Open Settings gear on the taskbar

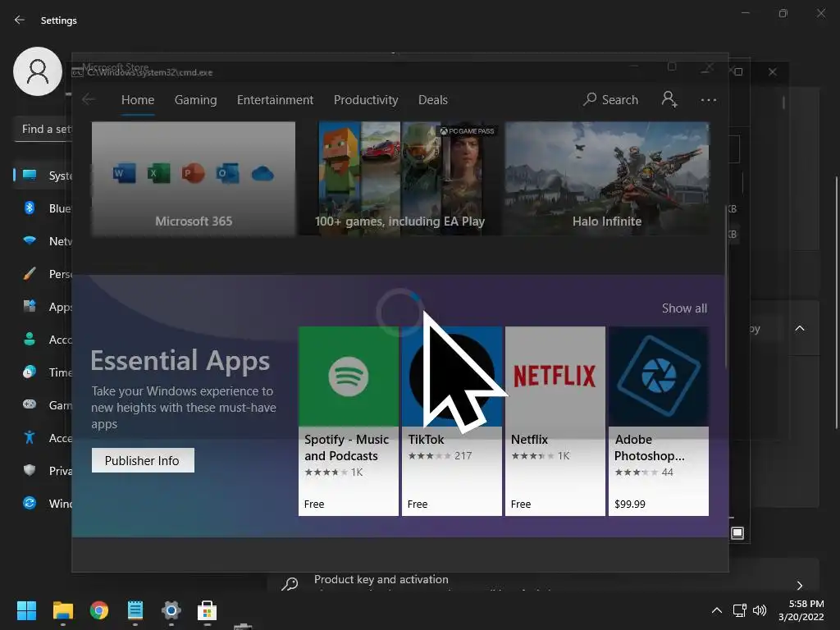pyautogui.click(x=171, y=610)
